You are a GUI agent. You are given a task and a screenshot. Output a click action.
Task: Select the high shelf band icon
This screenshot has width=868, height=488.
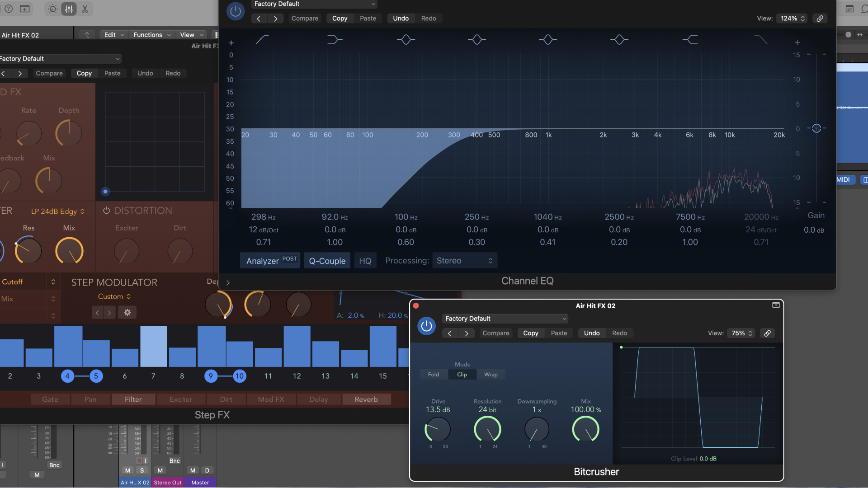690,40
